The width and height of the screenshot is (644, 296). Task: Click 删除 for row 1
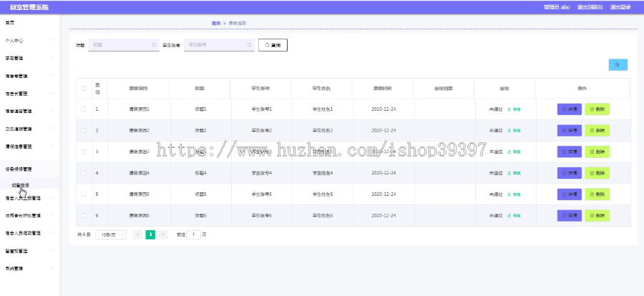point(597,109)
